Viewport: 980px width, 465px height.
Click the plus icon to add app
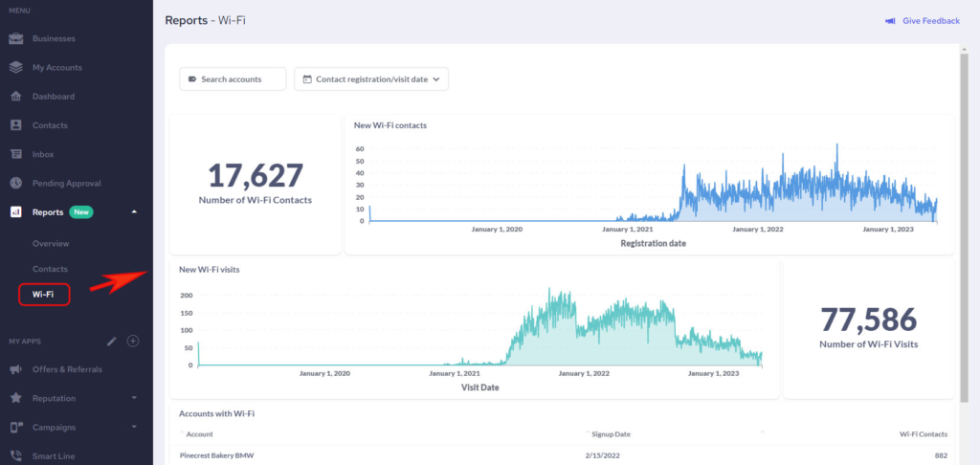coord(133,341)
